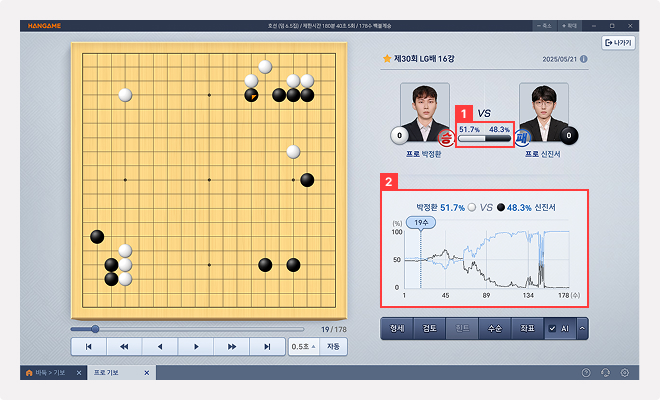Toggle board coordinates with the 좌표 button
660x400 pixels.
click(527, 328)
